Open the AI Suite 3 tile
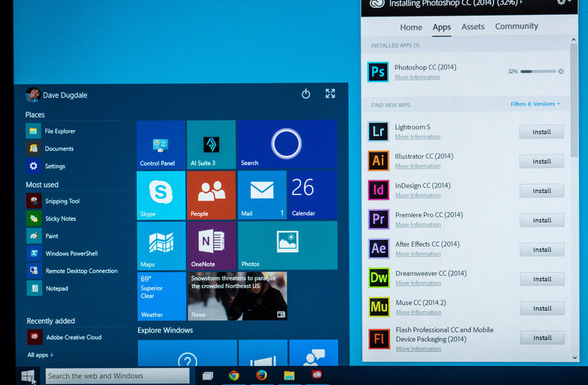 [x=211, y=145]
